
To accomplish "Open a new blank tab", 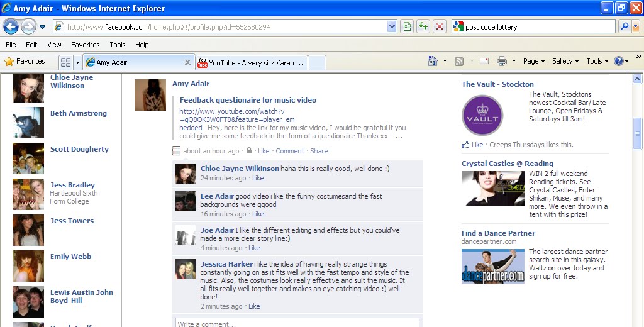I will pyautogui.click(x=317, y=63).
